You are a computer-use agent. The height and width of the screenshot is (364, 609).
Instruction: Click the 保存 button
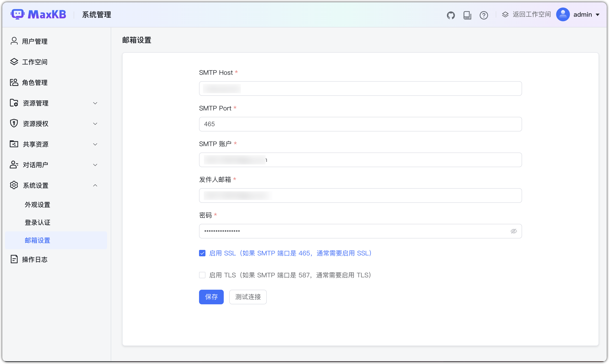211,297
